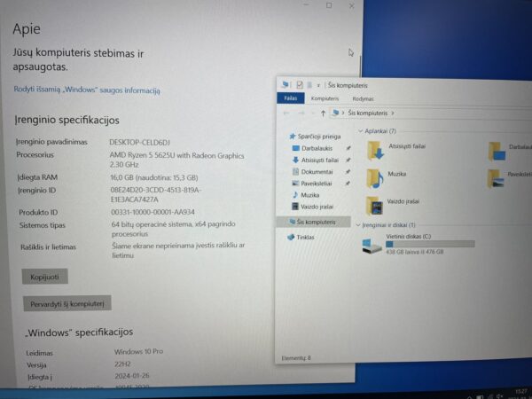Click the Kopijuoti button

(45, 277)
